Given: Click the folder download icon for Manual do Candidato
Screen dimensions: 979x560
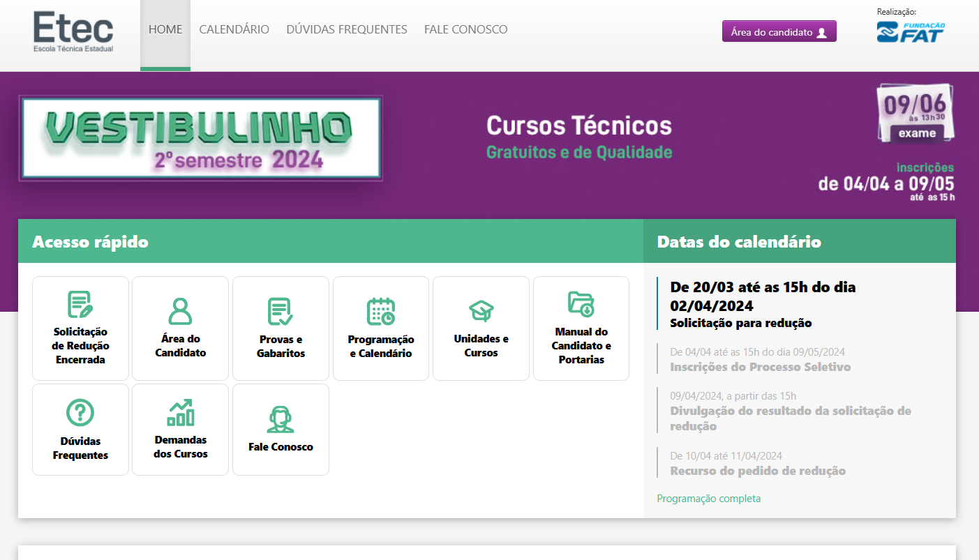Looking at the screenshot, I should 581,304.
